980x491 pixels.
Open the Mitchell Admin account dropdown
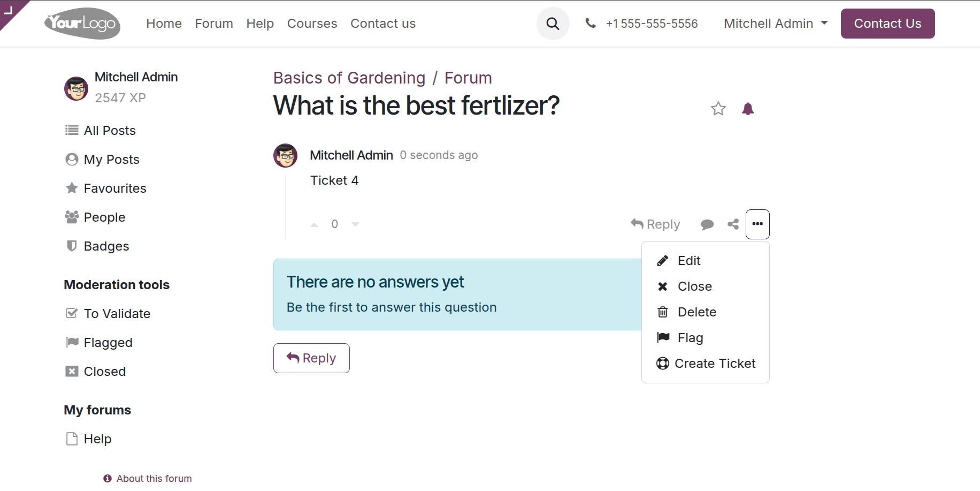pyautogui.click(x=775, y=23)
